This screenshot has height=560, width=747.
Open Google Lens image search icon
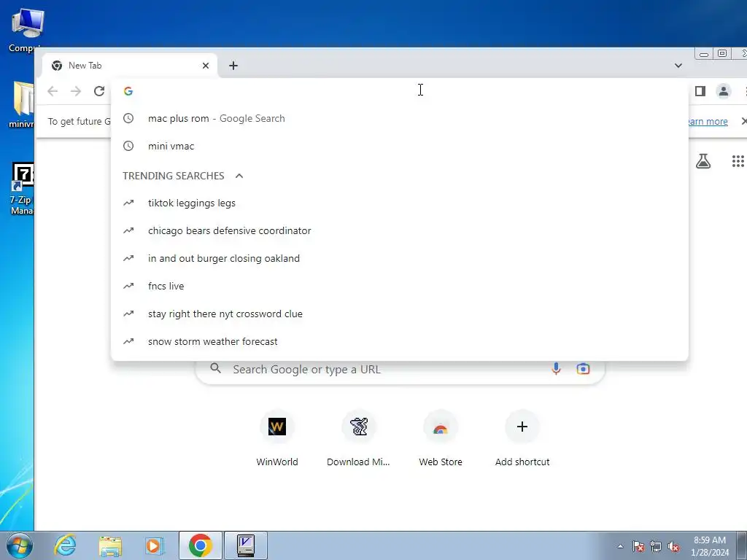[583, 369]
